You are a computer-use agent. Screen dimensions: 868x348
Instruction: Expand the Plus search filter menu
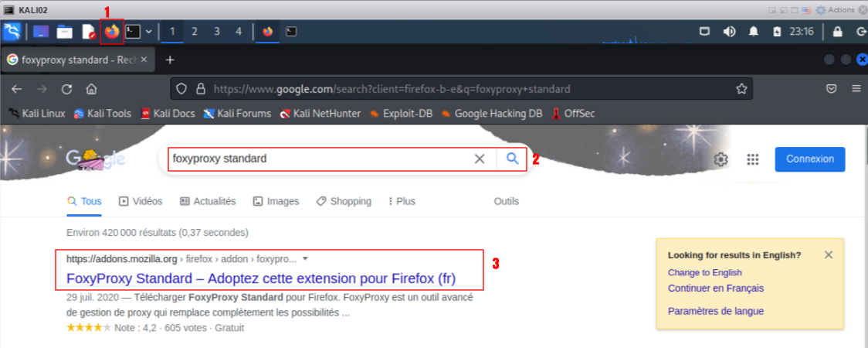point(402,201)
